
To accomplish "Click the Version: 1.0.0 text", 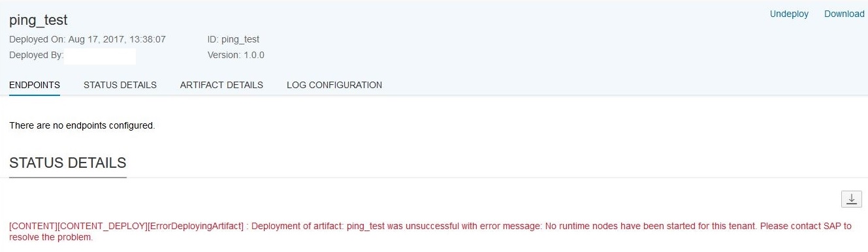I will pyautogui.click(x=236, y=55).
